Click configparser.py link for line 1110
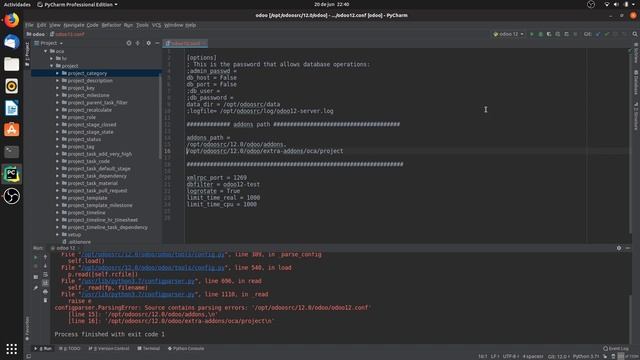The width and height of the screenshot is (640, 360). pyautogui.click(x=138, y=294)
